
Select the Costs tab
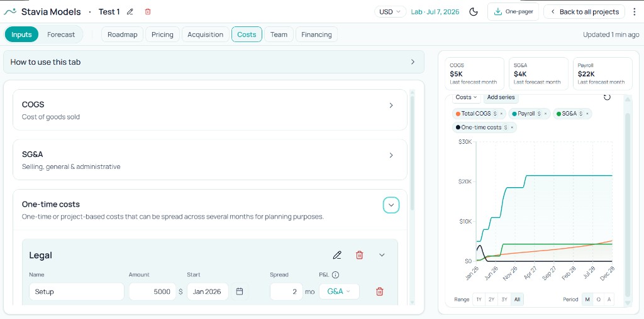click(247, 35)
